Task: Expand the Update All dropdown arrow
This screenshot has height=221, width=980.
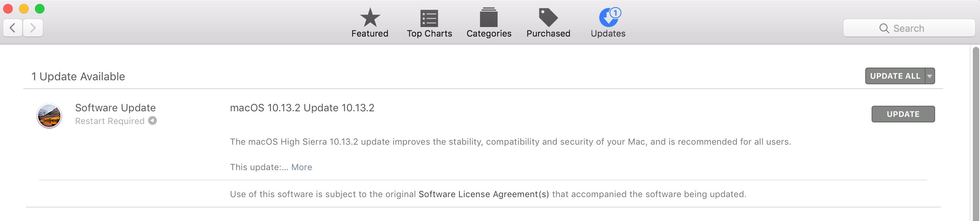Action: [930, 76]
